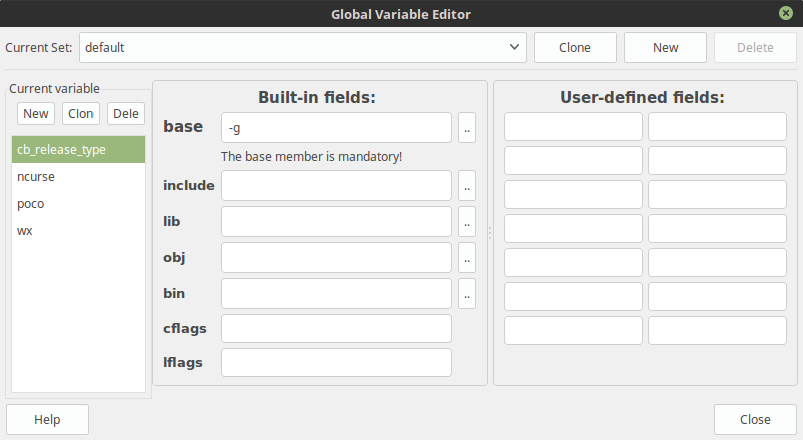
Task: Grab the splitter between built-in and user-defined panels
Action: point(490,233)
